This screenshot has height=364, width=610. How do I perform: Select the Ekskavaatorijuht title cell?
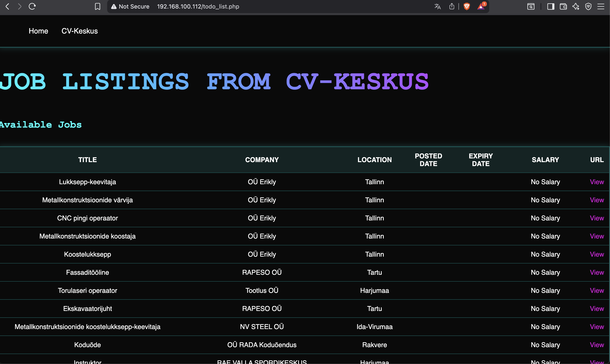pyautogui.click(x=88, y=309)
